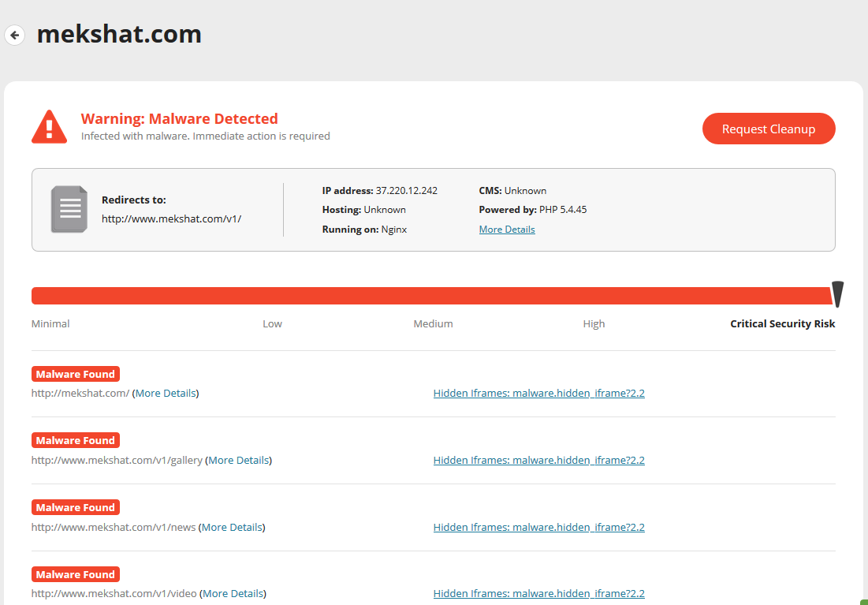Open the Hidden Iframes link for the news page
The image size is (868, 605).
(538, 527)
